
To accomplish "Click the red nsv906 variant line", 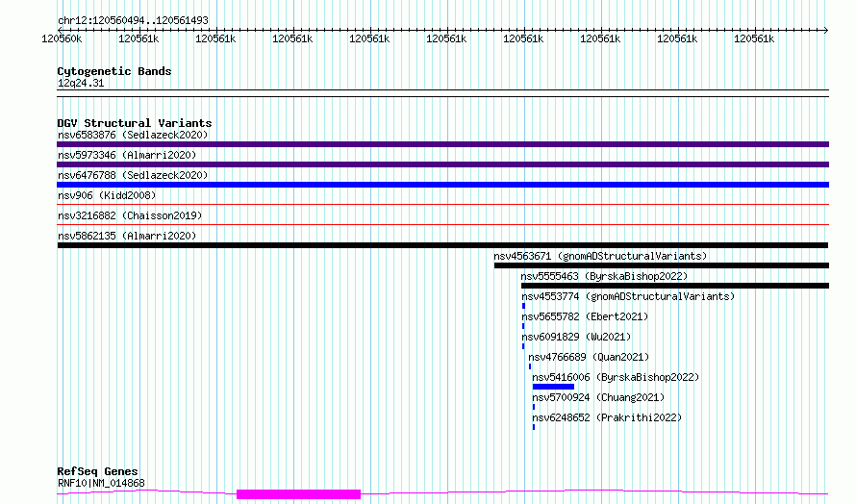I will click(x=442, y=205).
